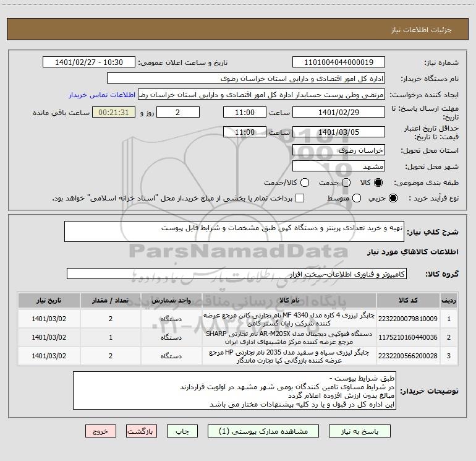Click the واحد شمارش column header
This screenshot has height=461, width=476.
[x=171, y=300]
